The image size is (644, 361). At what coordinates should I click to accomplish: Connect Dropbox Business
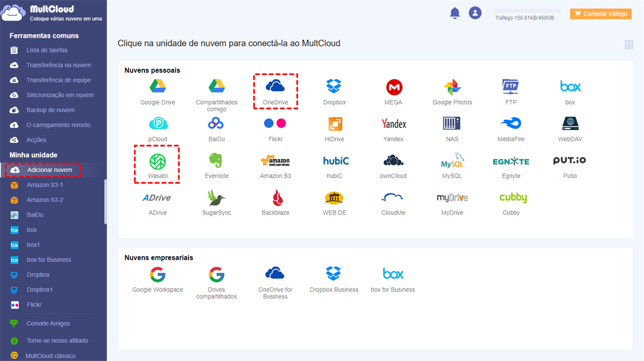(x=334, y=274)
